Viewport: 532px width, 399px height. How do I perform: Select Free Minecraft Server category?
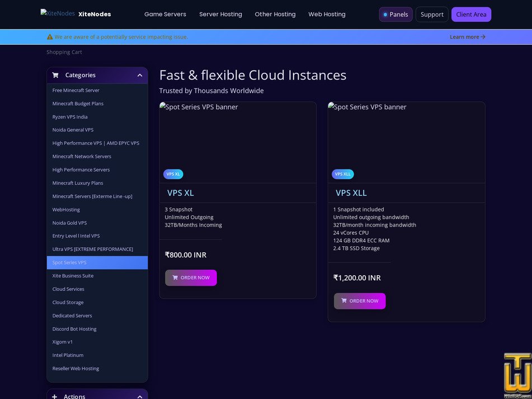pyautogui.click(x=97, y=90)
